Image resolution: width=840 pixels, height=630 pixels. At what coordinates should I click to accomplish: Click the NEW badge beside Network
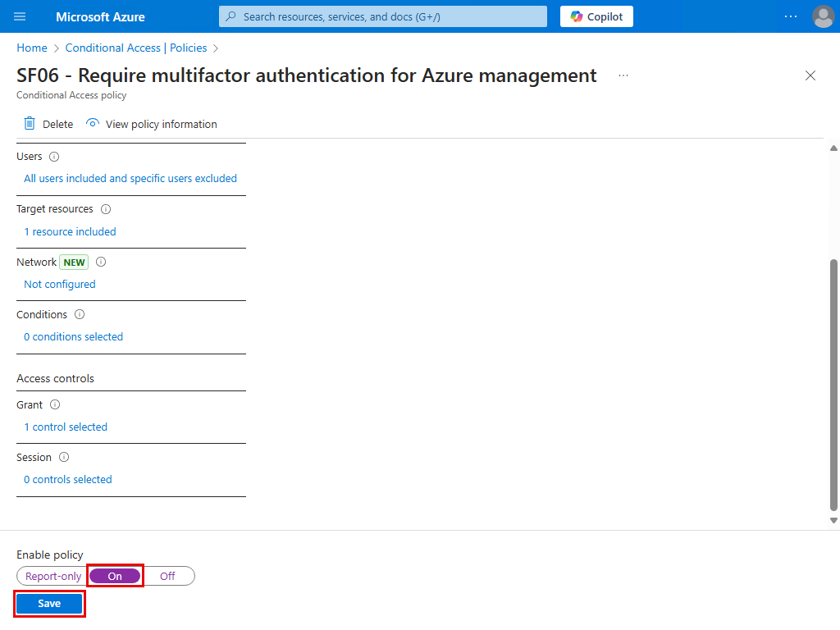pos(74,262)
